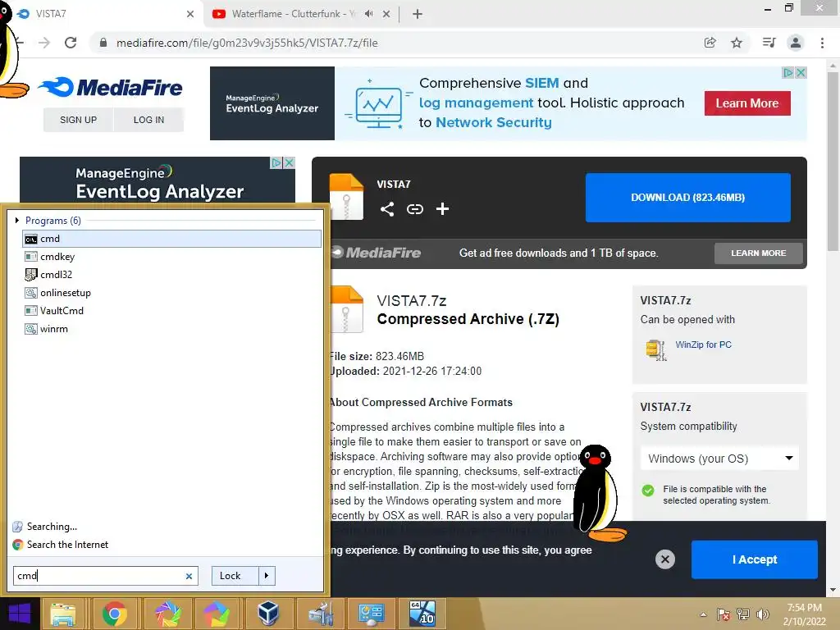Accept the cookie notice with I Accept
Screen dimensions: 840x630
(755, 559)
